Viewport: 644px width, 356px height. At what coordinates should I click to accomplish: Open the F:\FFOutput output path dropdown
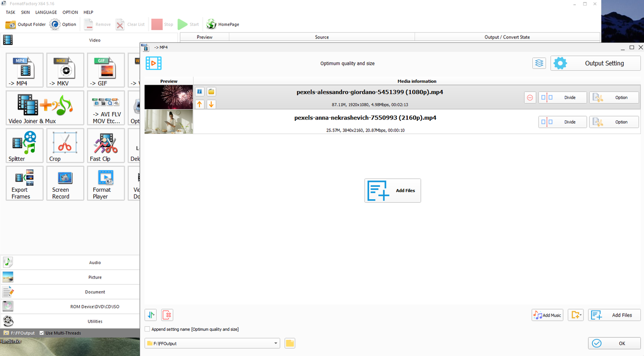coord(212,343)
